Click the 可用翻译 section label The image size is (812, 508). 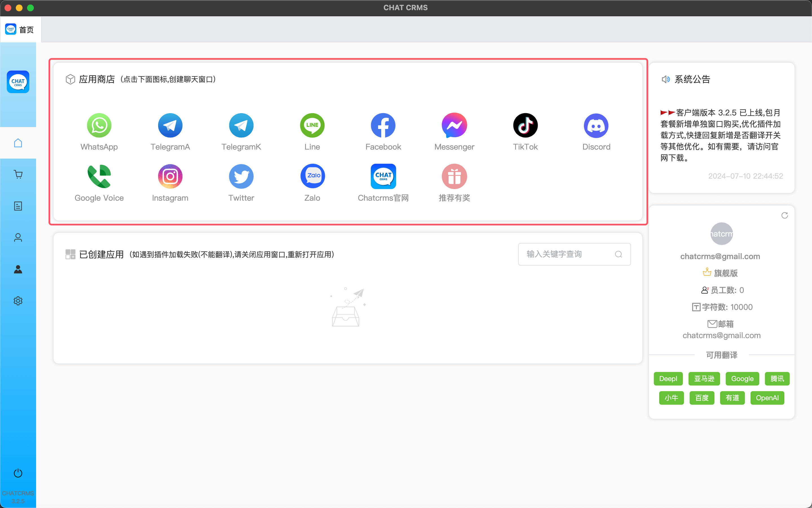(721, 355)
